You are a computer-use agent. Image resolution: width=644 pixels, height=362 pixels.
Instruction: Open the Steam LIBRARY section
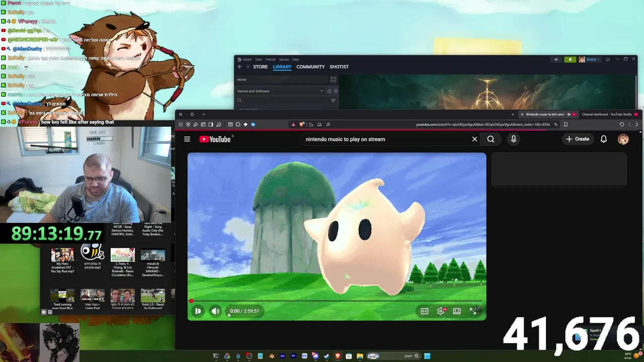tap(282, 67)
